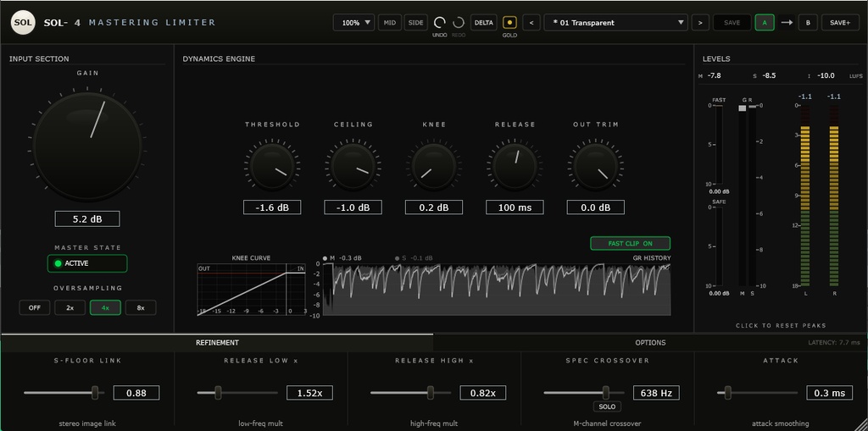Image resolution: width=868 pixels, height=431 pixels.
Task: Click the Ceiling -1.0 dB value field
Action: (353, 207)
